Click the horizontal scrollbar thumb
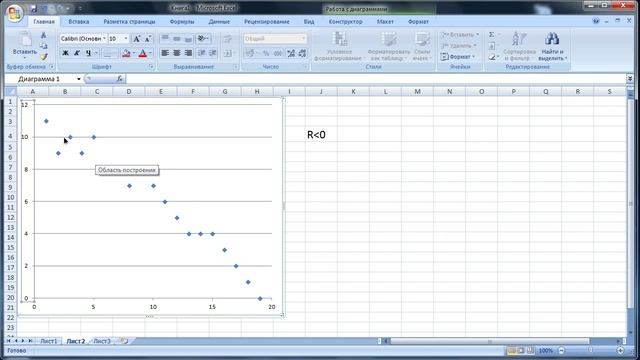 (x=490, y=341)
